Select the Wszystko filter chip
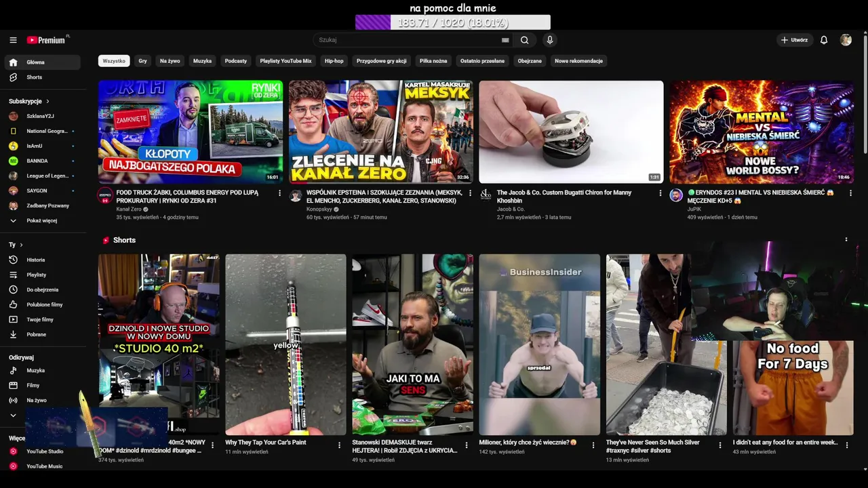Viewport: 868px width, 488px height. [x=114, y=61]
